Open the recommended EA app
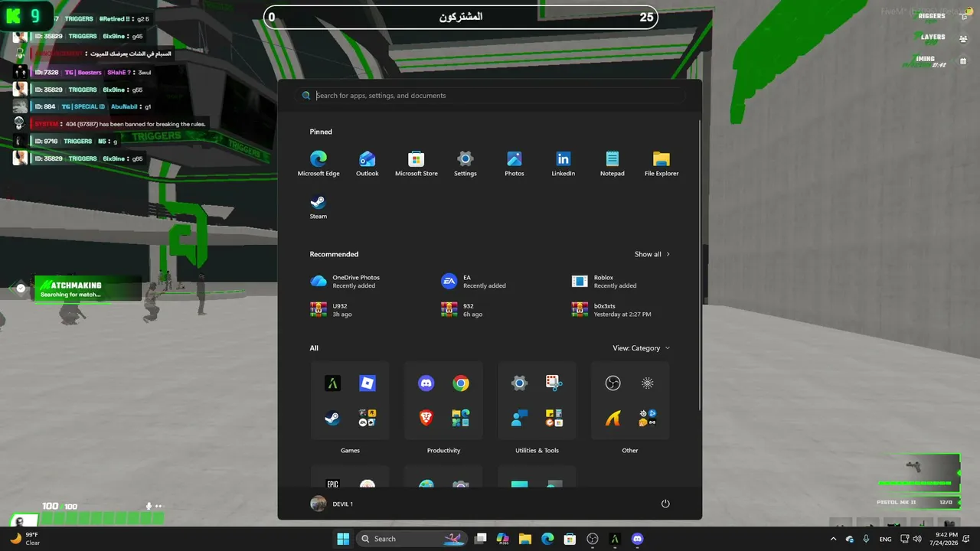 point(473,282)
